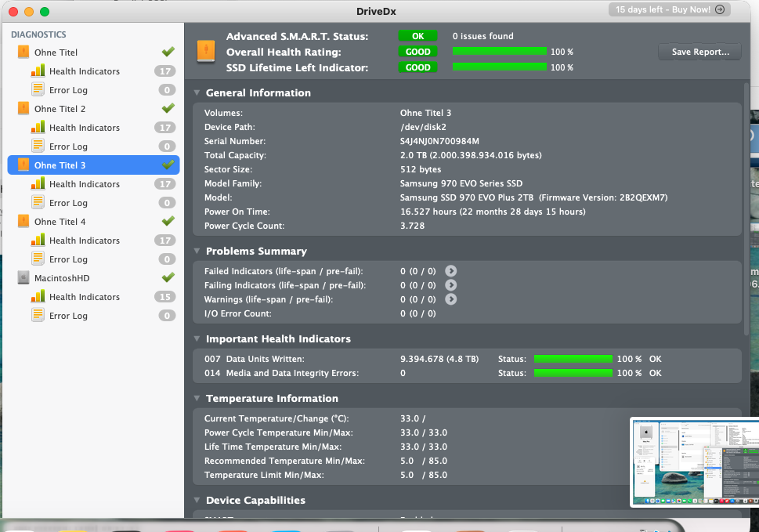
Task: Click the 15 days left Buy Now button
Action: click(x=670, y=10)
